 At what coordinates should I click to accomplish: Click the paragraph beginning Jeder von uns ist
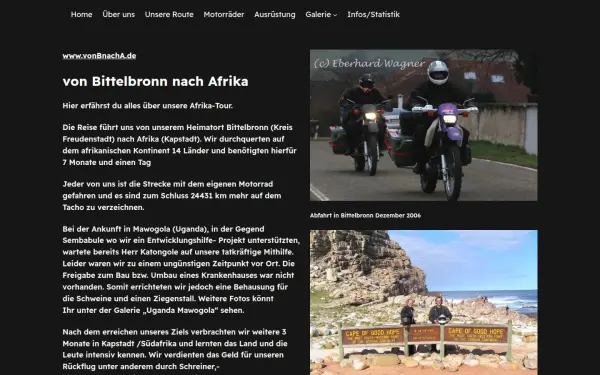click(x=172, y=196)
